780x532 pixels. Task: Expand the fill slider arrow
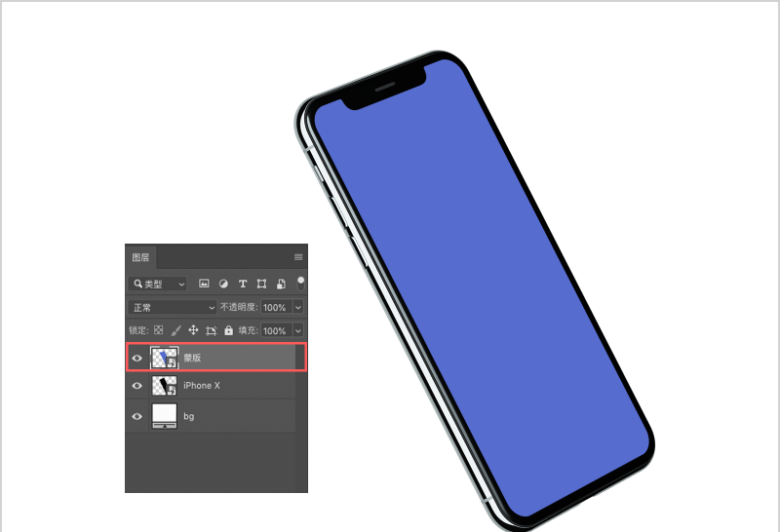(298, 330)
